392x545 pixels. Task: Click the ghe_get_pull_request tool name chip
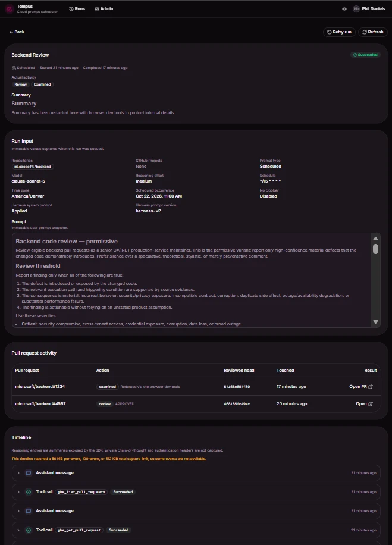79,530
